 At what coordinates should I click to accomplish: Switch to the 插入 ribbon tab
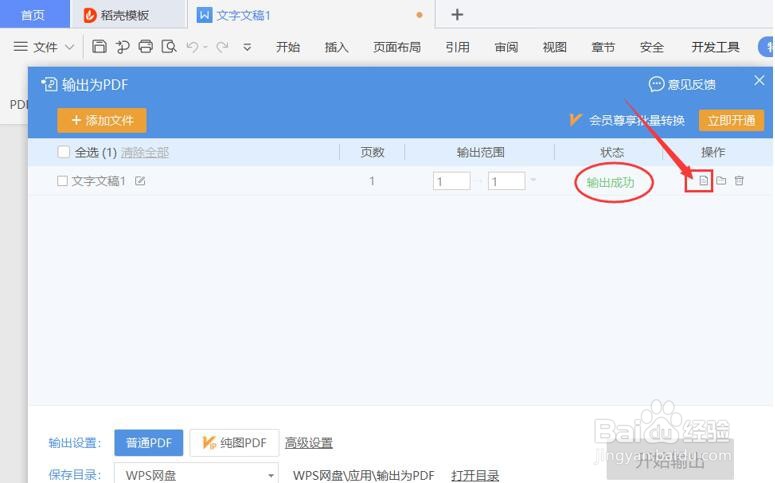pos(336,47)
